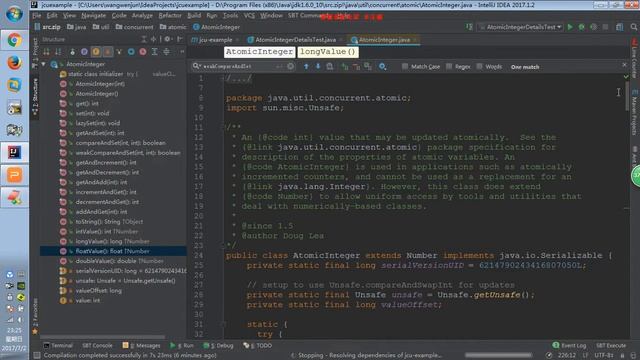Show more Structure toolbar options chevron
640x360 pixels.
pyautogui.click(x=182, y=52)
